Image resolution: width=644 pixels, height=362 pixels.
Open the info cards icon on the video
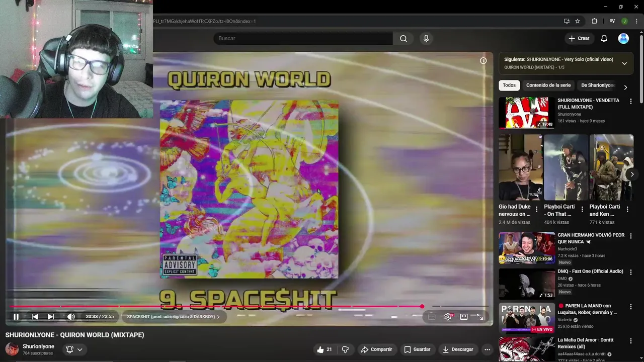[x=483, y=61]
